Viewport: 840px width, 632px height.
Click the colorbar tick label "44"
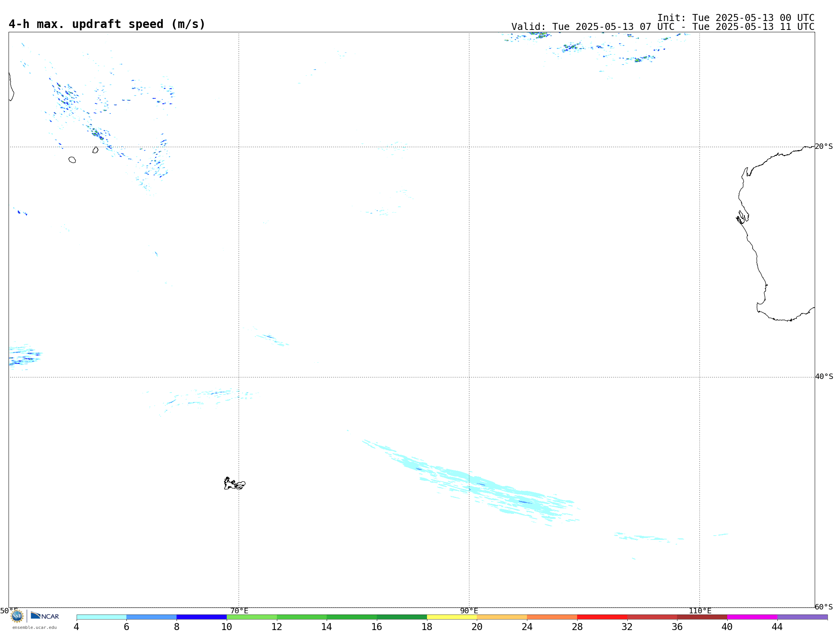pos(777,627)
